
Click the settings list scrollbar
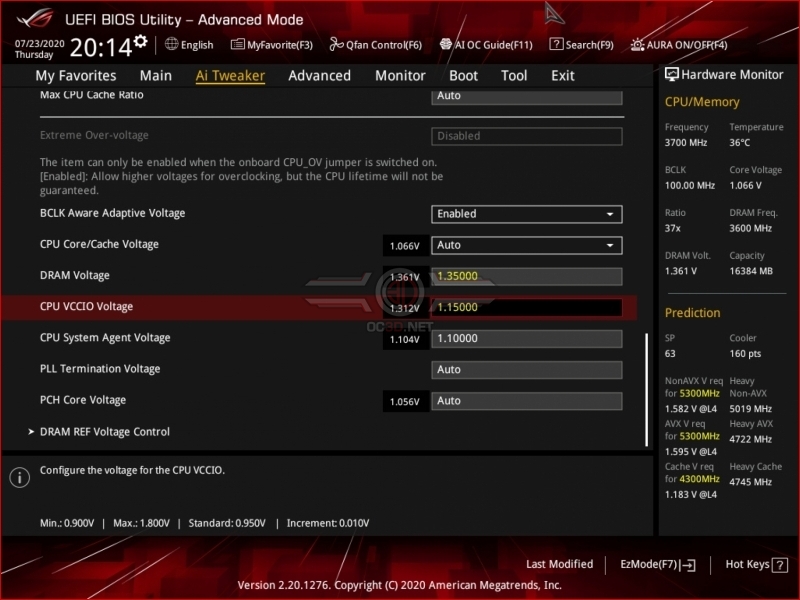coord(646,390)
